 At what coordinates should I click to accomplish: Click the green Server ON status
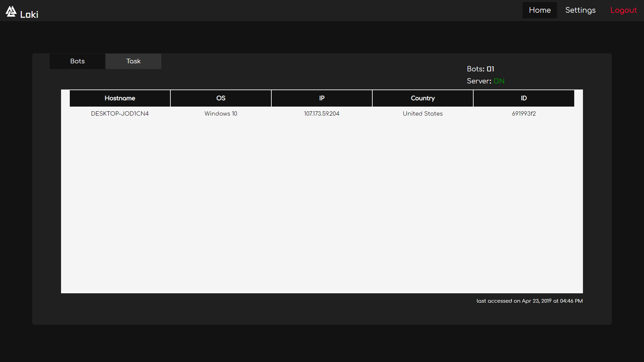click(499, 81)
